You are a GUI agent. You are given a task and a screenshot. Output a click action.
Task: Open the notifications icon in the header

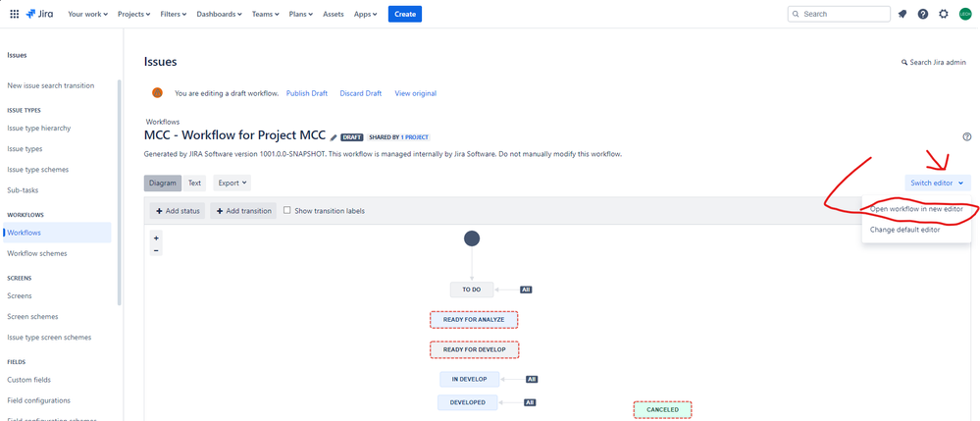[903, 14]
